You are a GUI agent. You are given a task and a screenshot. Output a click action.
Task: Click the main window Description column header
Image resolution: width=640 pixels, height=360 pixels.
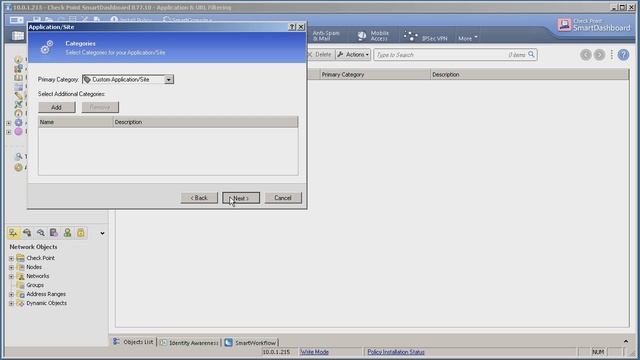pyautogui.click(x=529, y=75)
